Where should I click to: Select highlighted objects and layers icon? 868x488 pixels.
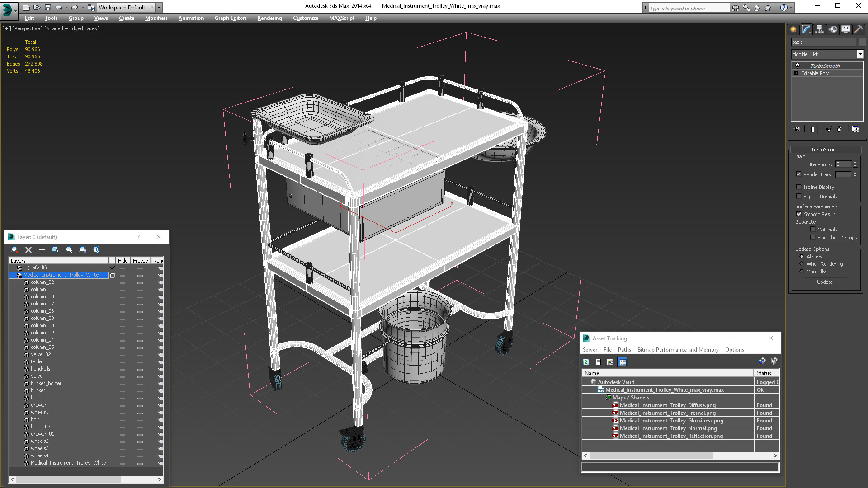[56, 250]
